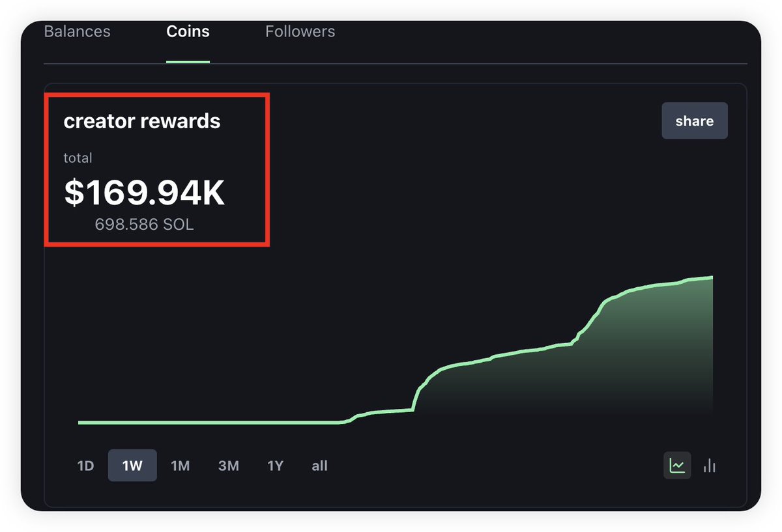Show the 1Y time range
The height and width of the screenshot is (532, 782).
[275, 466]
